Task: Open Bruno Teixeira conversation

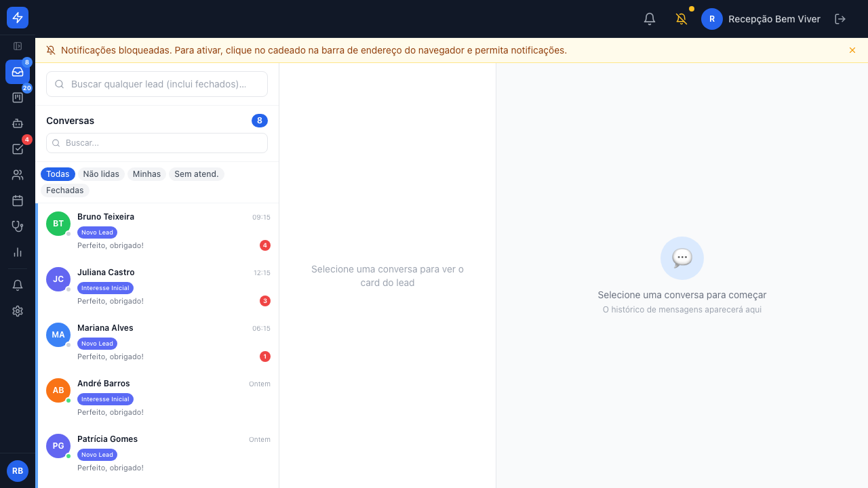Action: pyautogui.click(x=158, y=231)
